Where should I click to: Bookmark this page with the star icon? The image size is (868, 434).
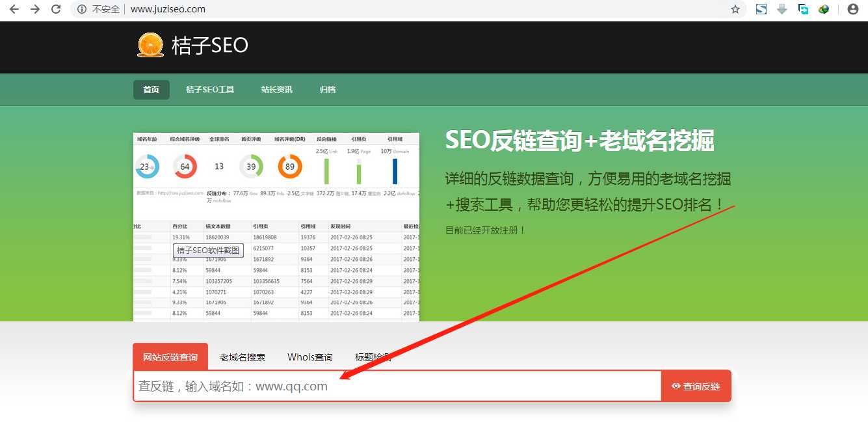click(x=735, y=9)
